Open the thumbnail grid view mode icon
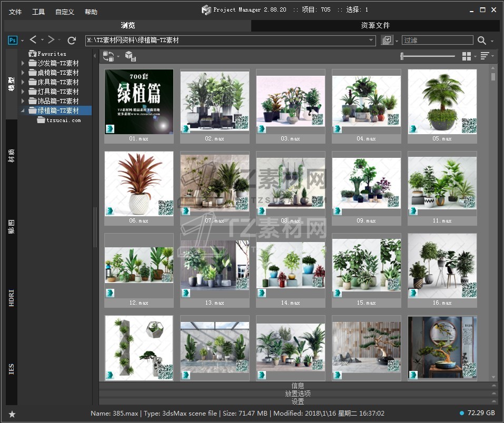Viewport: 504px width, 423px height. 466,56
